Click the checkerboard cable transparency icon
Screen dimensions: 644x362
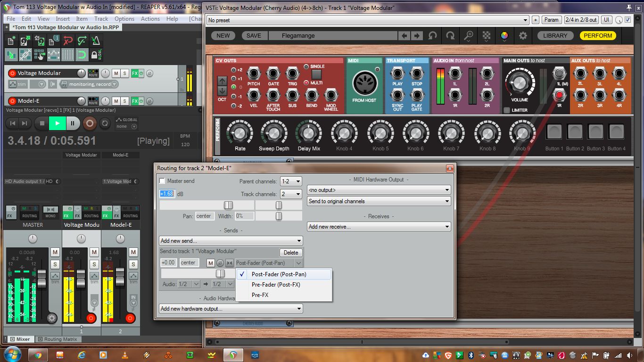pyautogui.click(x=487, y=35)
